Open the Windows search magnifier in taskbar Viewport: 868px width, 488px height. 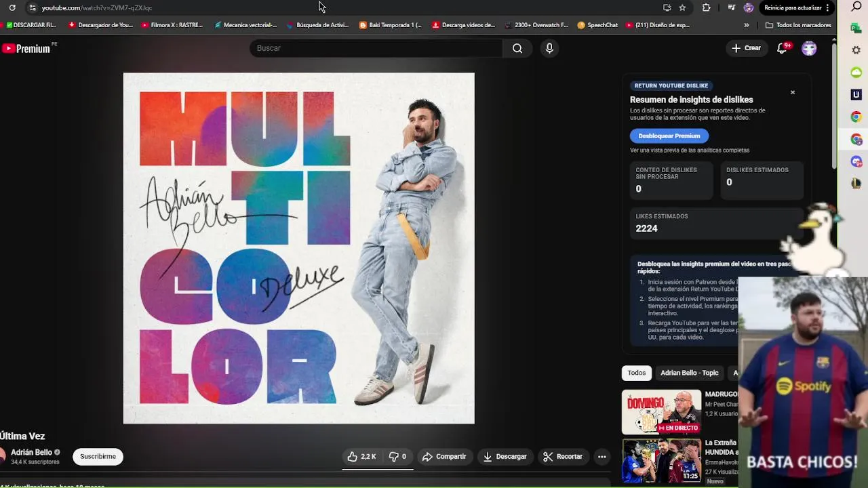pos(856,7)
